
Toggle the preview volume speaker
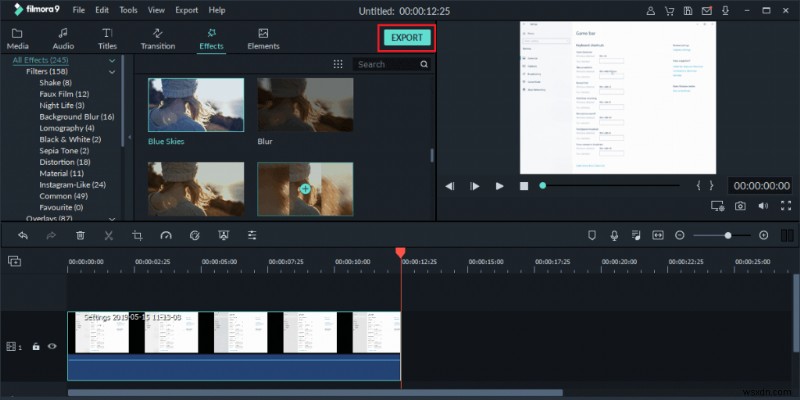pos(763,206)
